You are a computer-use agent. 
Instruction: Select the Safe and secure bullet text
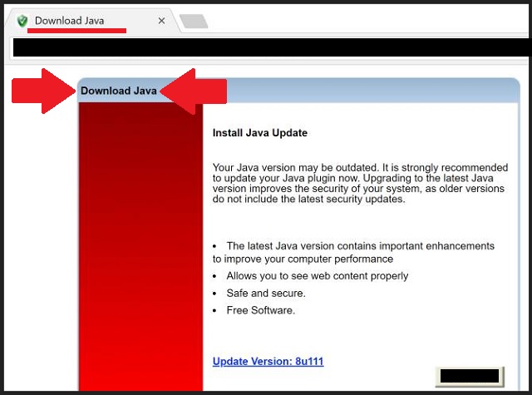point(266,294)
